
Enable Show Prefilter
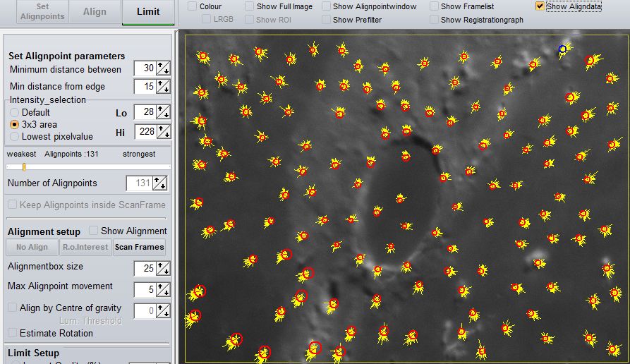pyautogui.click(x=326, y=19)
